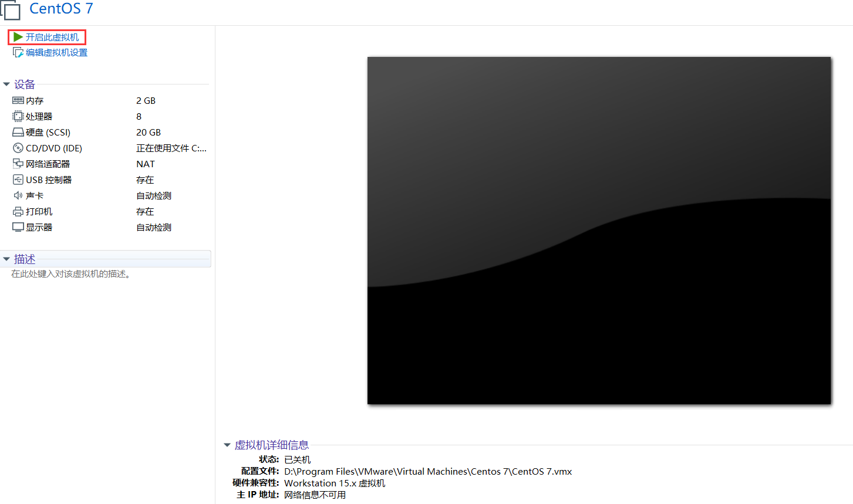Click the Workstation 15.x 虚拟机 compatibility value

tap(335, 483)
